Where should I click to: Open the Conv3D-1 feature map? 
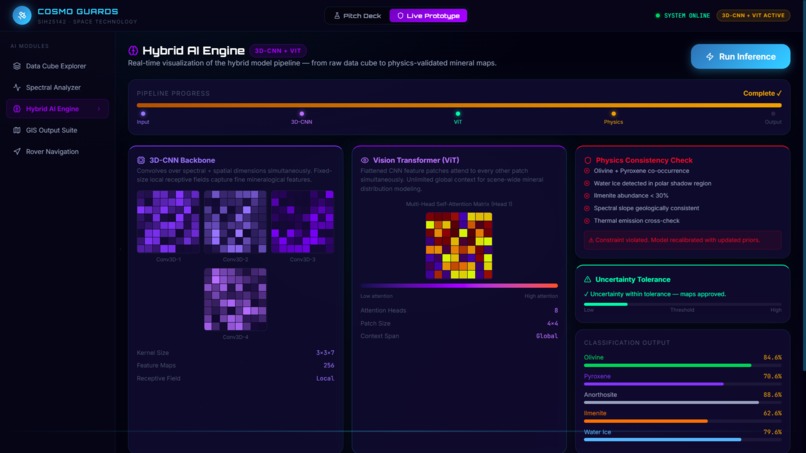[168, 222]
